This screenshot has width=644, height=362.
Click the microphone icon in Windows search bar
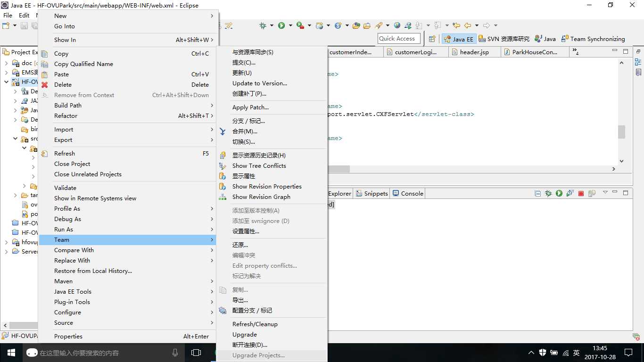click(175, 353)
